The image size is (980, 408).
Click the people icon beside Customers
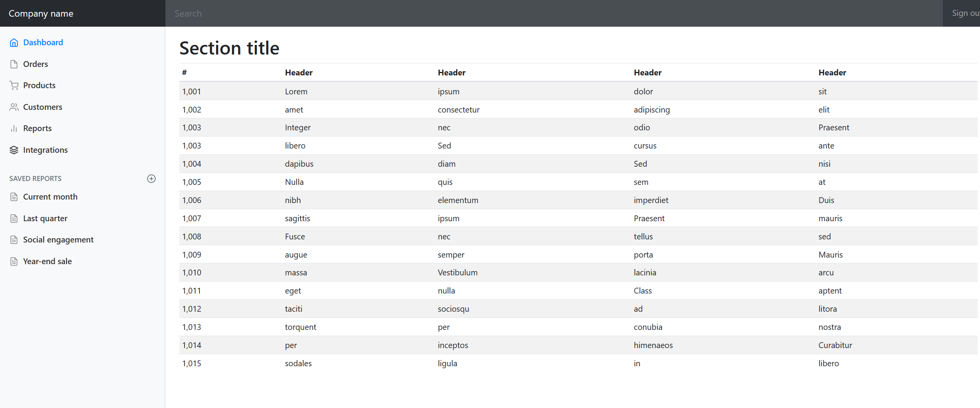pyautogui.click(x=14, y=107)
